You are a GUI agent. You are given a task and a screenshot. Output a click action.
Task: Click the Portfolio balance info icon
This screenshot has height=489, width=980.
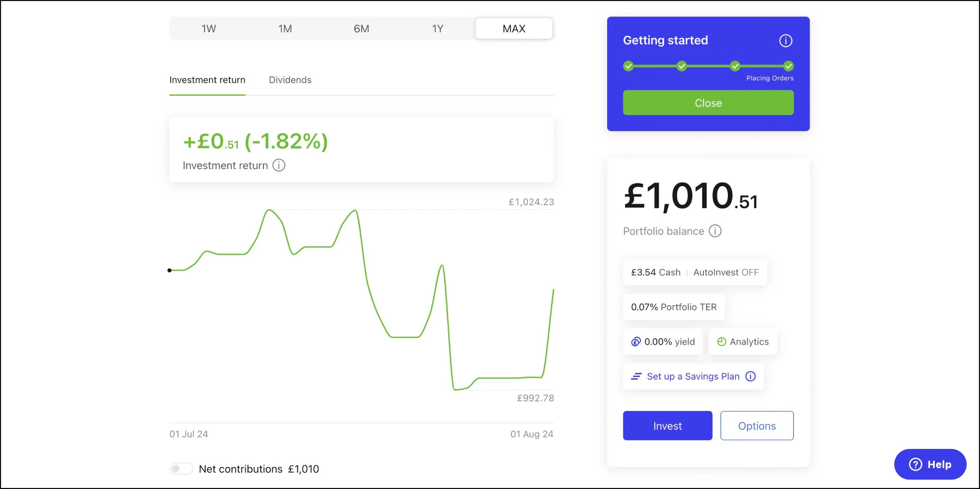(x=715, y=231)
